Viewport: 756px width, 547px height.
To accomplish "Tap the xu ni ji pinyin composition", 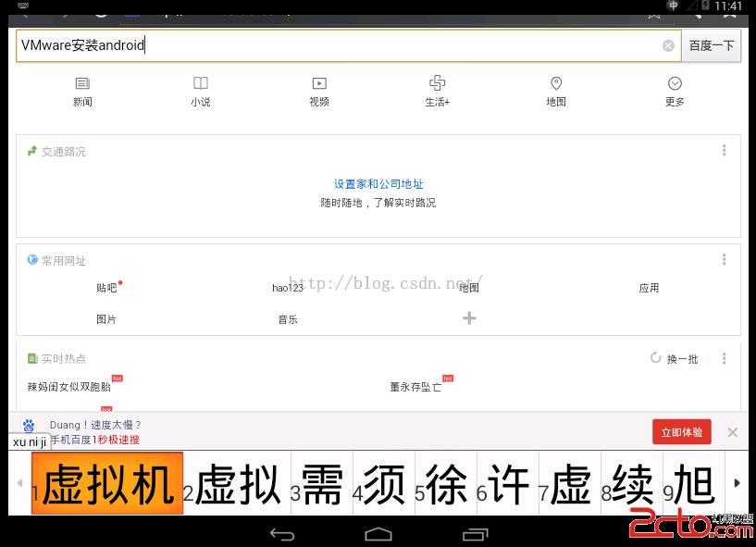I will click(x=30, y=441).
